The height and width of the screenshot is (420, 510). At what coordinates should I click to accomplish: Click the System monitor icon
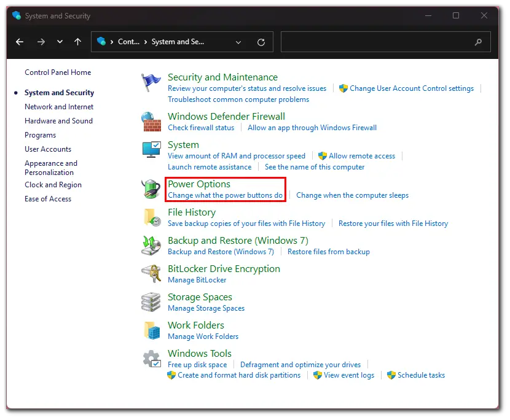(x=152, y=150)
